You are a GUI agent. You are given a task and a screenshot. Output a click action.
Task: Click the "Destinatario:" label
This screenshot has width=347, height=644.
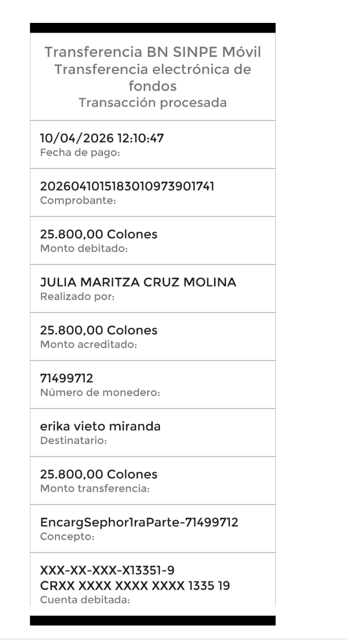coord(74,441)
